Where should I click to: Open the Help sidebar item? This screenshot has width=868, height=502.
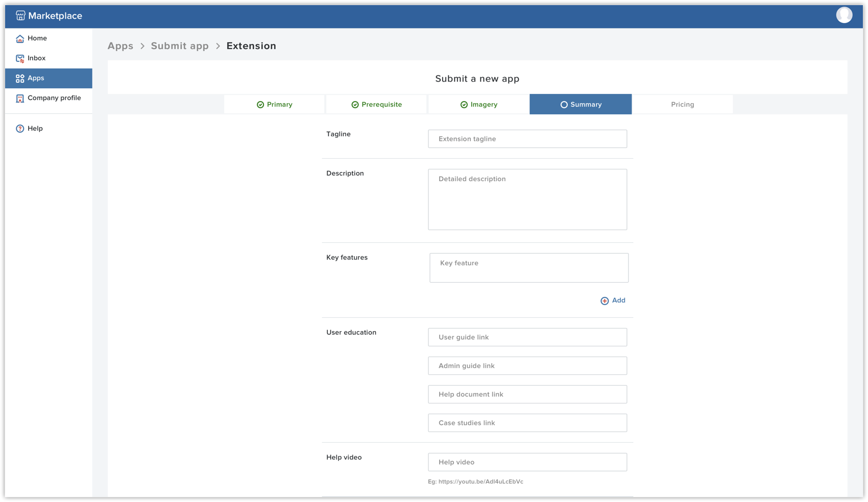point(49,129)
